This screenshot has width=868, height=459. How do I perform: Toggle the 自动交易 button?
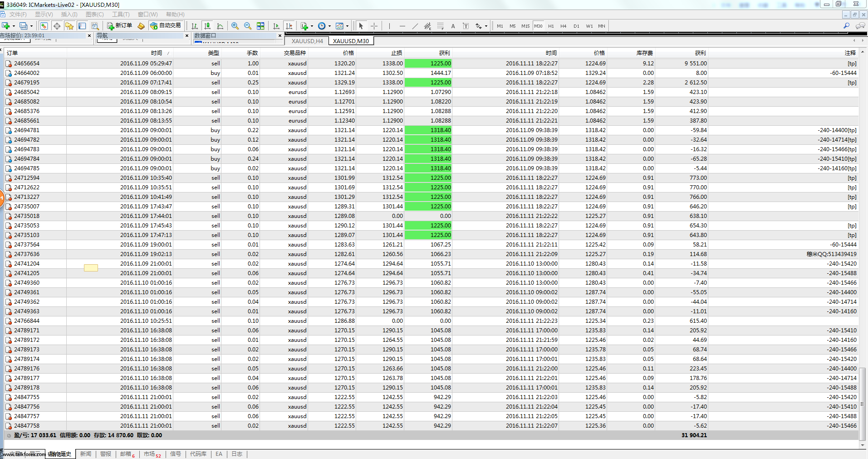tap(166, 26)
